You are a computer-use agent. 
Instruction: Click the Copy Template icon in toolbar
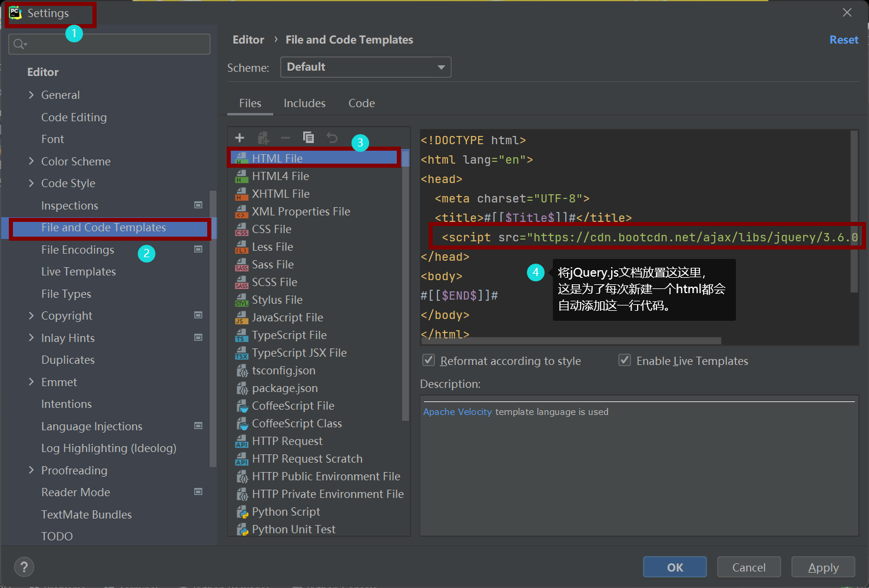coord(309,138)
